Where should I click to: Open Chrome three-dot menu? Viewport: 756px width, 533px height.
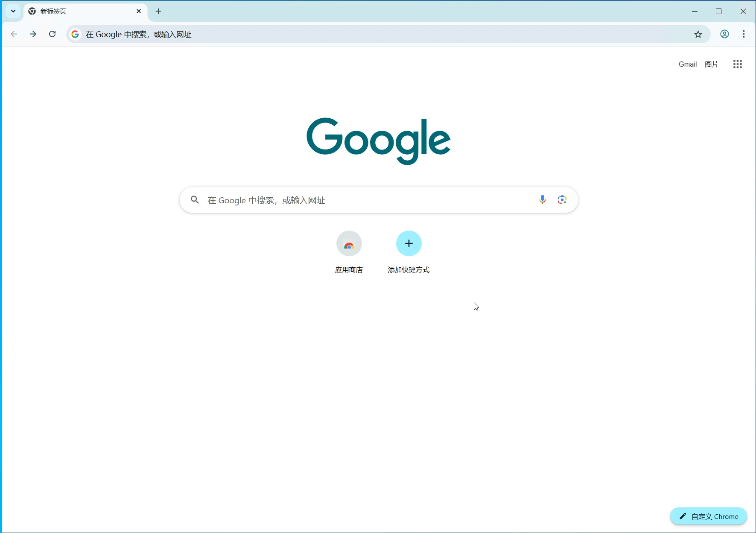(x=744, y=34)
